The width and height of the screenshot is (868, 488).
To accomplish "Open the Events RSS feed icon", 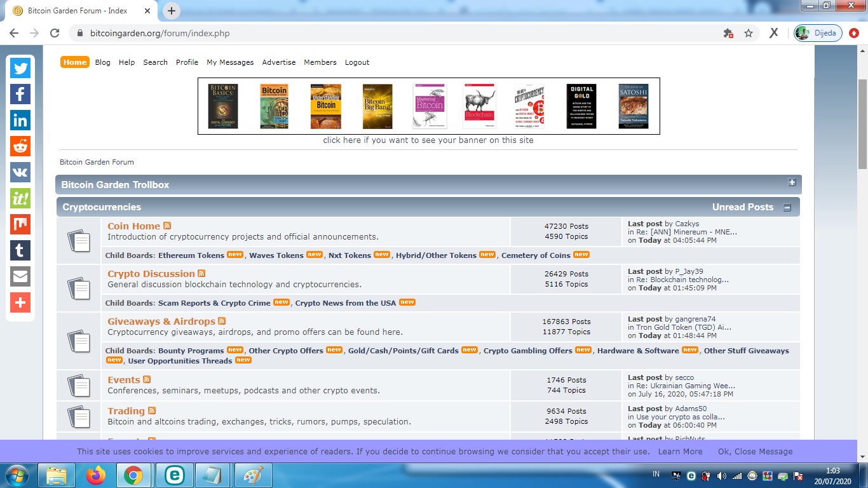I will [147, 379].
